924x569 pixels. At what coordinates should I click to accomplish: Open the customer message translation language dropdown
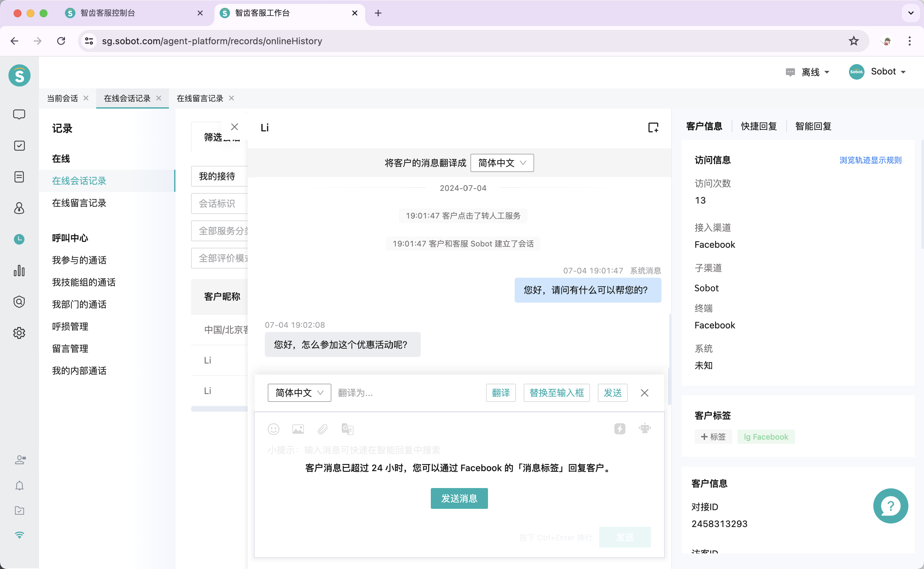502,163
